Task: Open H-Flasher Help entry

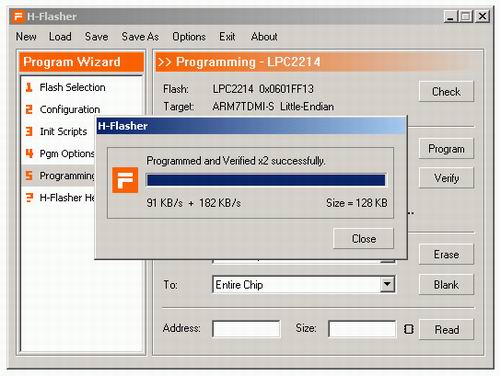Action: point(67,197)
